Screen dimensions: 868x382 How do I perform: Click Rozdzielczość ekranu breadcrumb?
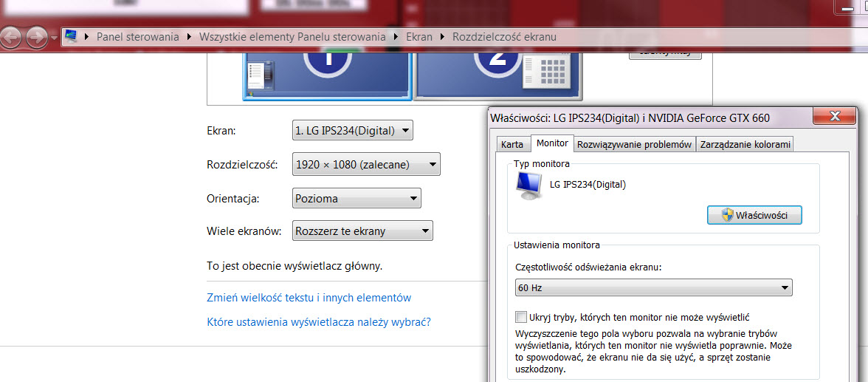(504, 37)
